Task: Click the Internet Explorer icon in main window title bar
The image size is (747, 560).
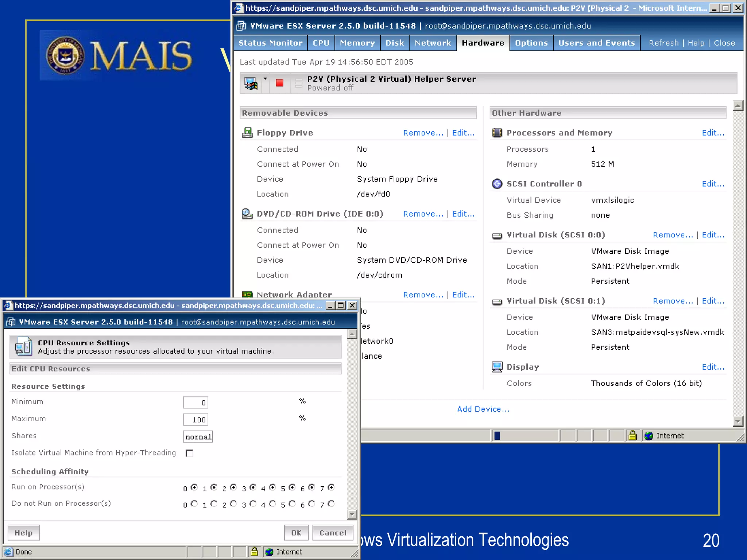Action: [239, 8]
